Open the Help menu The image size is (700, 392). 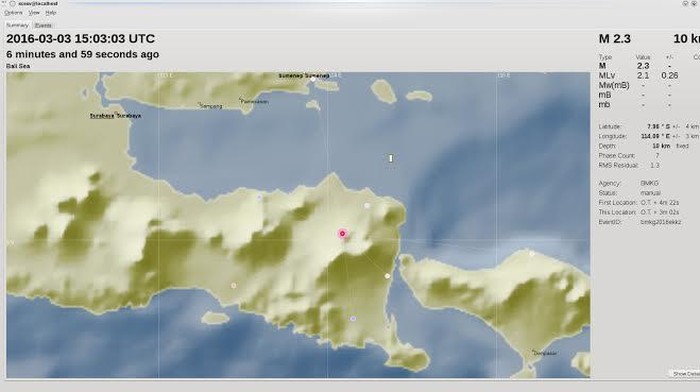pos(51,13)
